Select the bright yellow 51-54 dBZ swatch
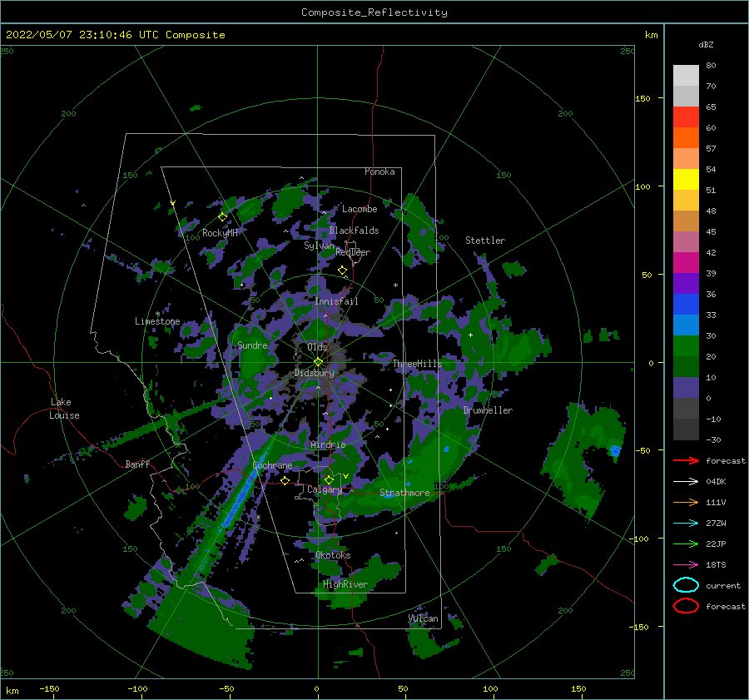The height and width of the screenshot is (700, 749). tap(686, 180)
